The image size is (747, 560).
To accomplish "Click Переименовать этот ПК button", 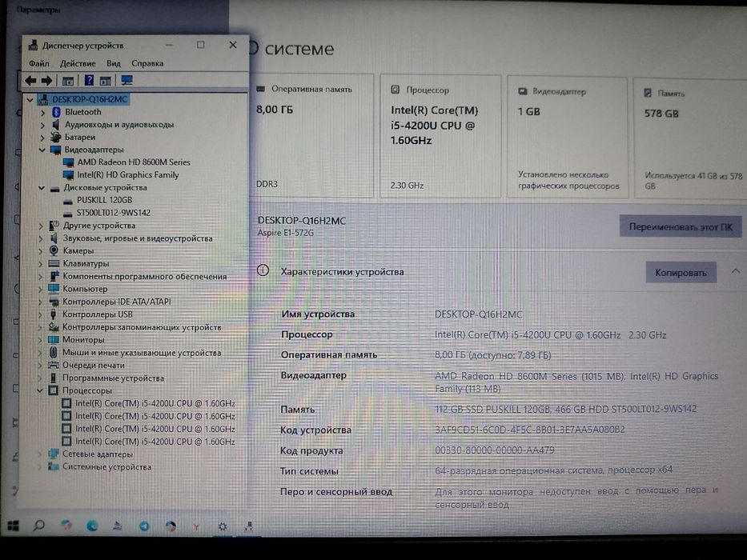I will pyautogui.click(x=681, y=226).
